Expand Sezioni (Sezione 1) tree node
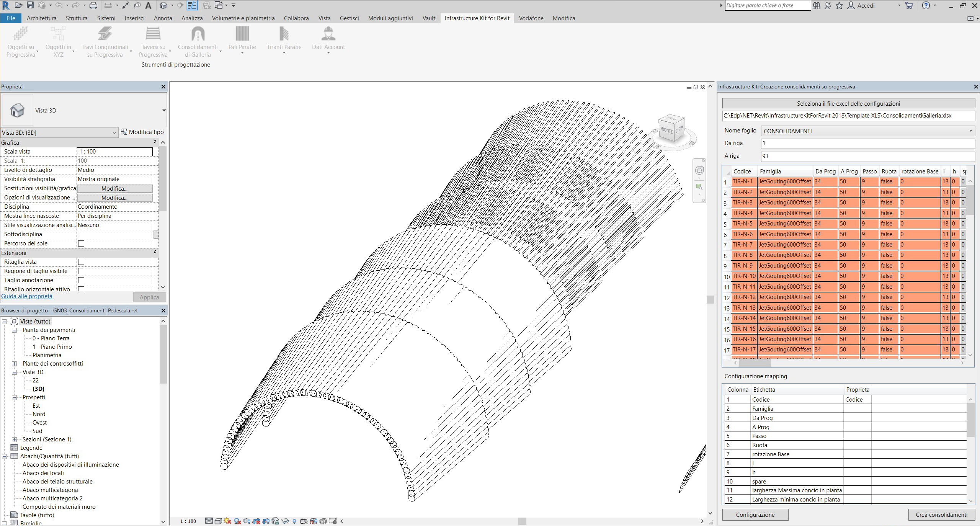980x526 pixels. [14, 439]
